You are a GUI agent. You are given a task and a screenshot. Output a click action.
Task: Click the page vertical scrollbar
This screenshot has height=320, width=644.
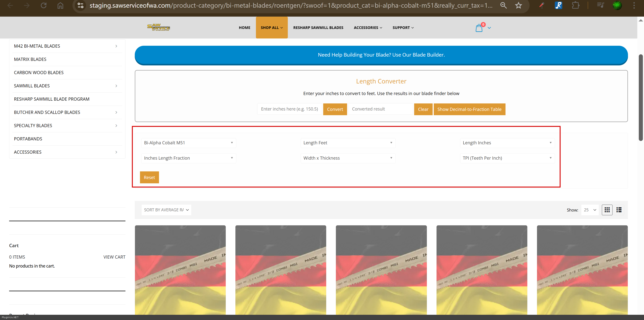(x=640, y=98)
